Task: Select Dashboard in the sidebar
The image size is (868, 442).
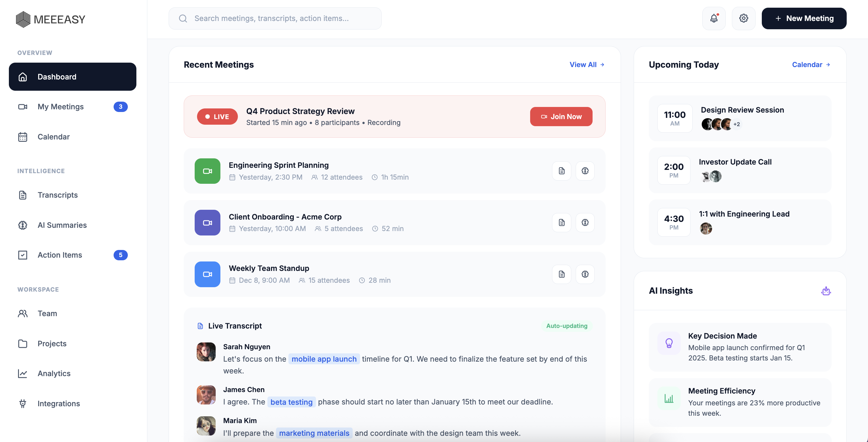Action: click(x=72, y=77)
